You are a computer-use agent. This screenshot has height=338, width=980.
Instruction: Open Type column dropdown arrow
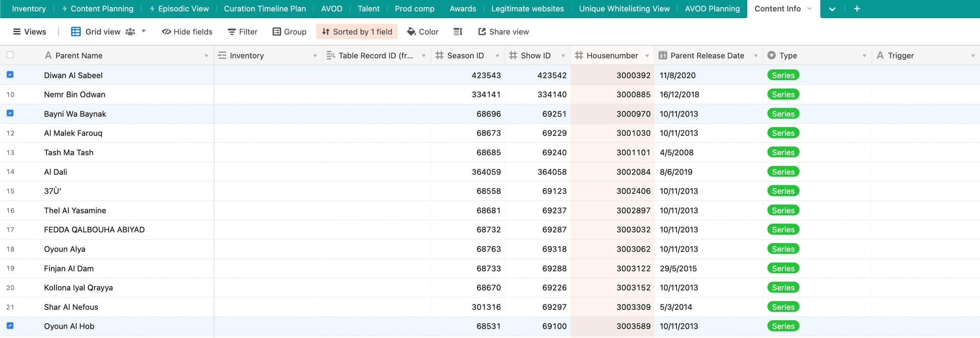[864, 56]
